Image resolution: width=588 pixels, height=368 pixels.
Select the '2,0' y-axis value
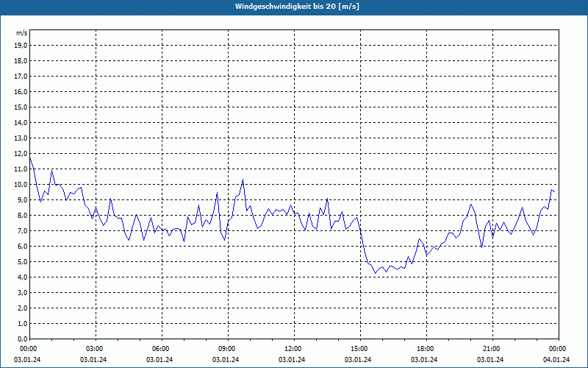click(22, 308)
